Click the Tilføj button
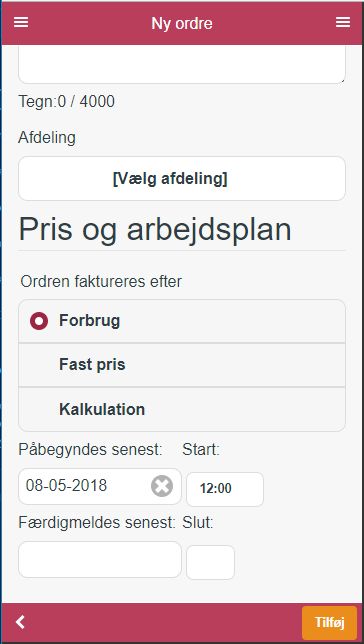The width and height of the screenshot is (364, 644). (329, 623)
